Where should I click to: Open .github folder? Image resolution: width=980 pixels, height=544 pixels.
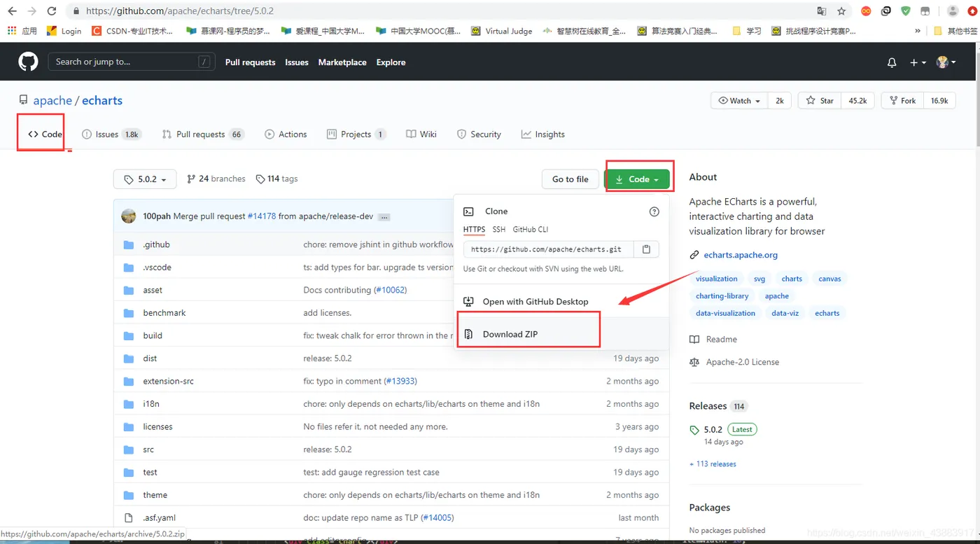tap(156, 244)
